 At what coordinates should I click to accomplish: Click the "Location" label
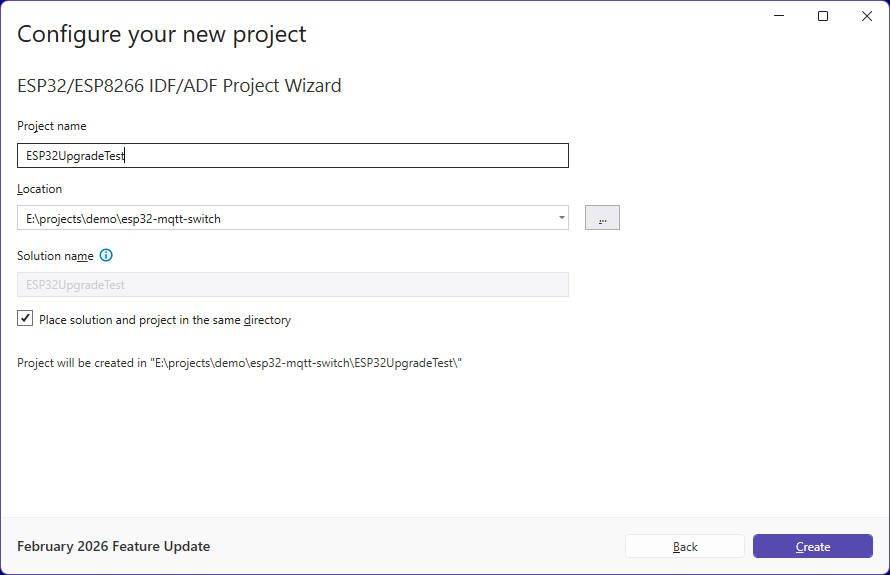point(40,189)
